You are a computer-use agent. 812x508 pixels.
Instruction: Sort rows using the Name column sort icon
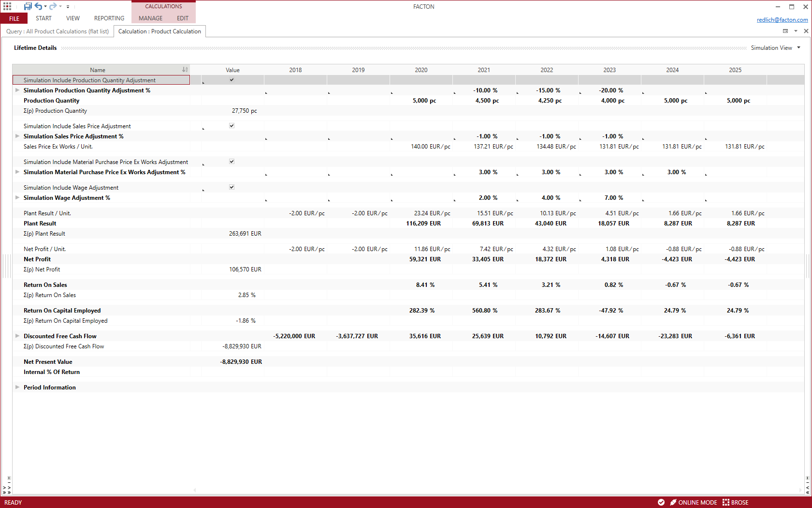185,70
